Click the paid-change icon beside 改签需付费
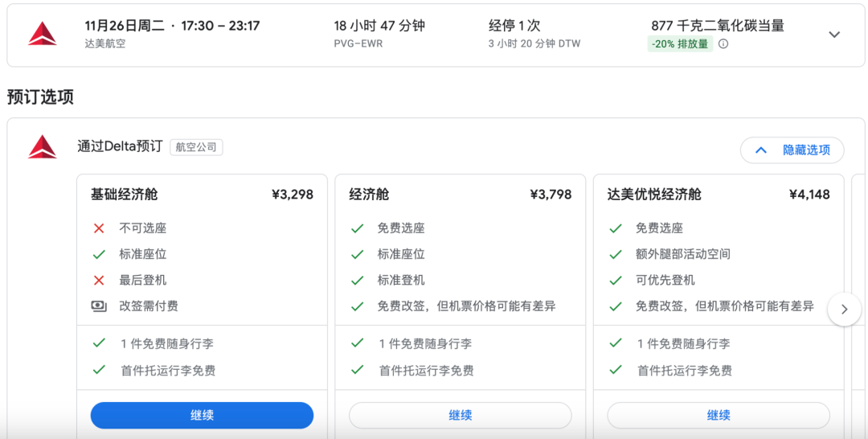868x439 pixels. 99,306
